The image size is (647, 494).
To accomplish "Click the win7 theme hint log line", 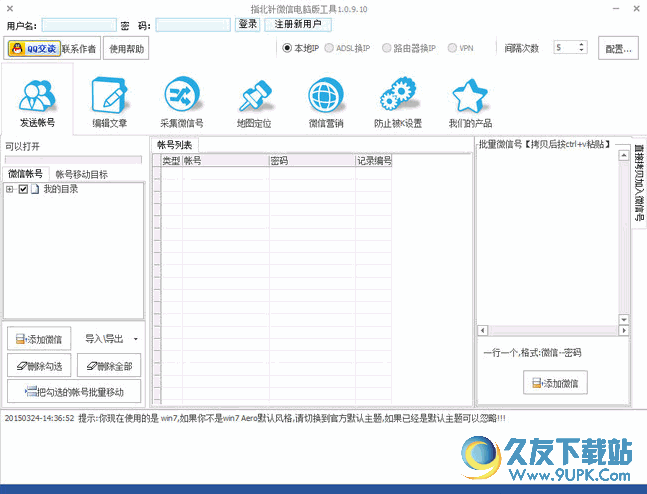I will click(255, 418).
